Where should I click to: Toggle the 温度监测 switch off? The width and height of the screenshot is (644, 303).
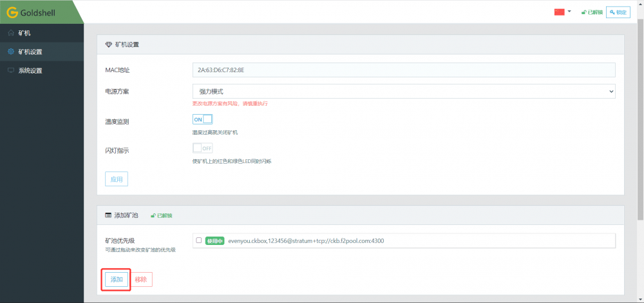pos(202,119)
